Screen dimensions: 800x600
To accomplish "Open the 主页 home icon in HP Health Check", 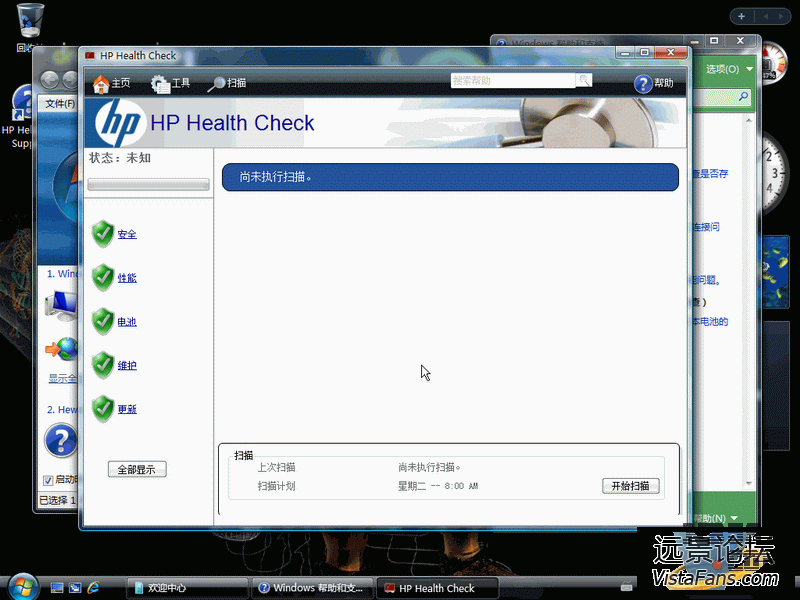I will pyautogui.click(x=101, y=84).
